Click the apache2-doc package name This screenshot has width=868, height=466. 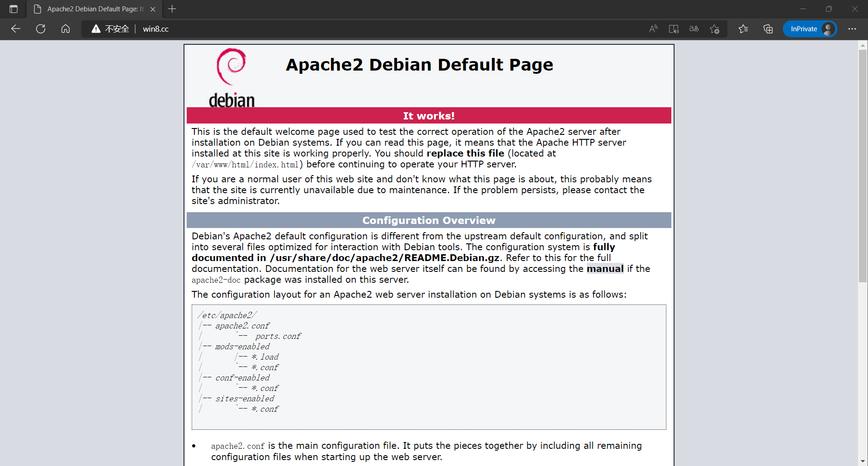coord(216,280)
